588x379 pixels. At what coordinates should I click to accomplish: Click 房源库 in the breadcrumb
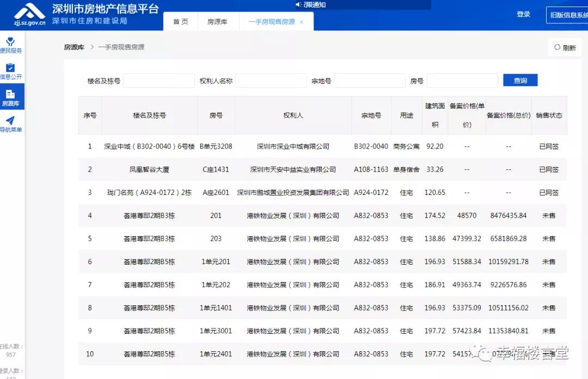point(74,47)
